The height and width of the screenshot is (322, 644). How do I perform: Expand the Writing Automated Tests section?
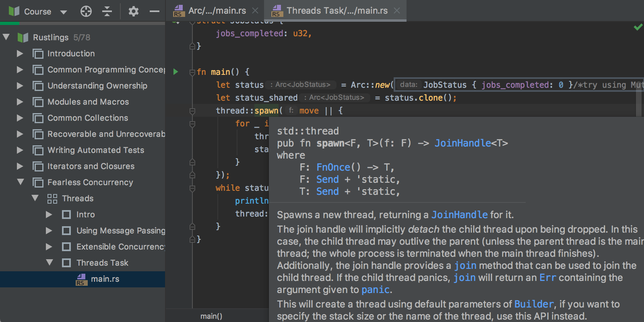[20, 150]
